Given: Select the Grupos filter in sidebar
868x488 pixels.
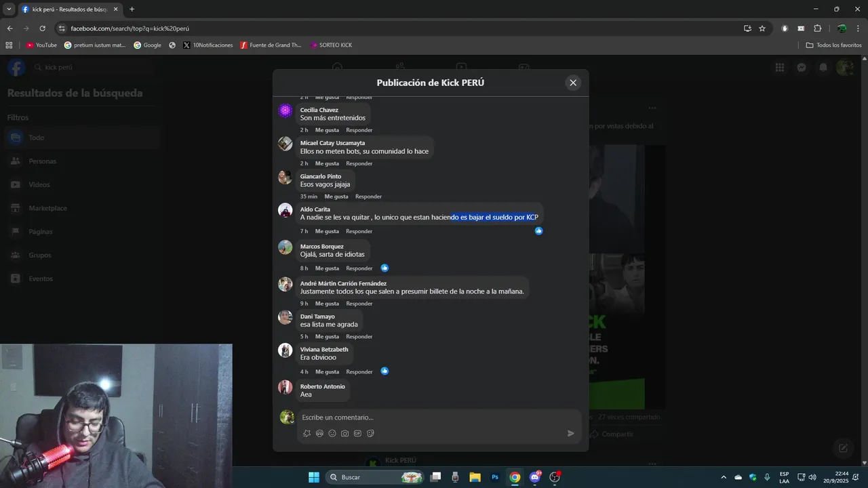Looking at the screenshot, I should (x=81, y=256).
